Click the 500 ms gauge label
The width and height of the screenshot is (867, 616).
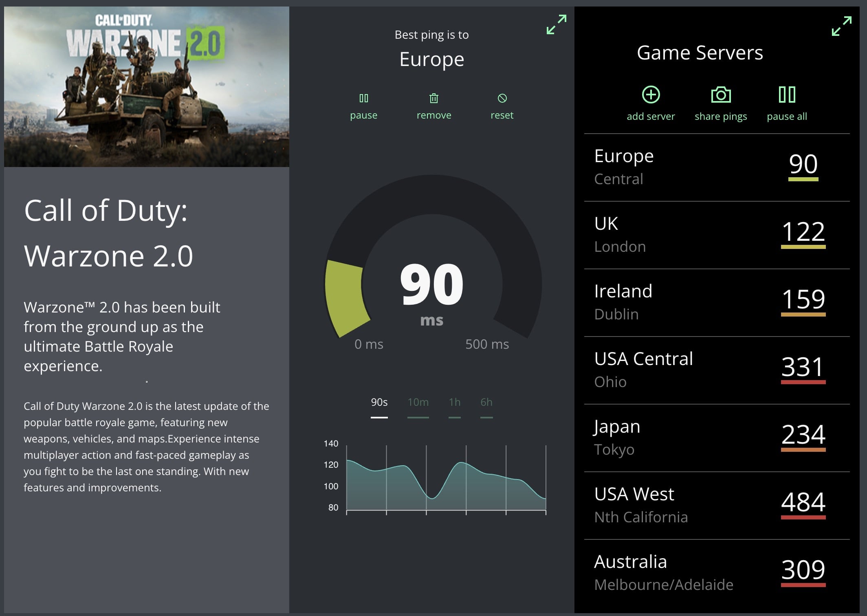pos(487,344)
